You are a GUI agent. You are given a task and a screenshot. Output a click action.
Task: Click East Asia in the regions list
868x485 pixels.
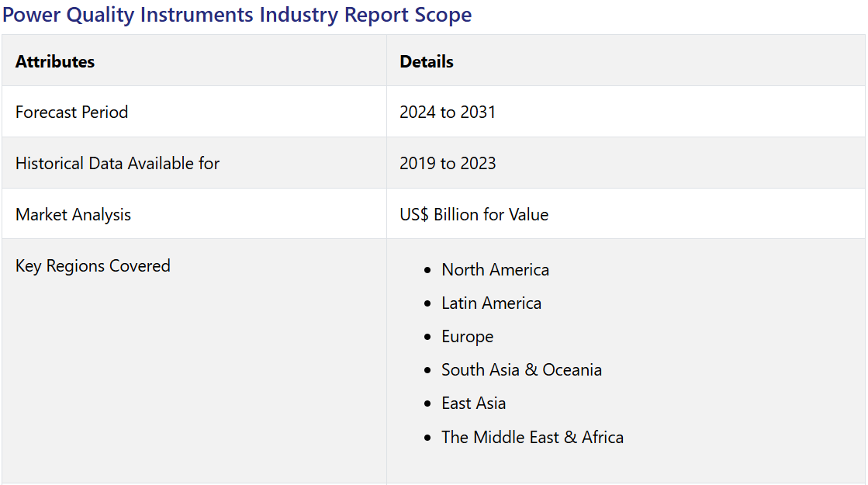tap(473, 404)
